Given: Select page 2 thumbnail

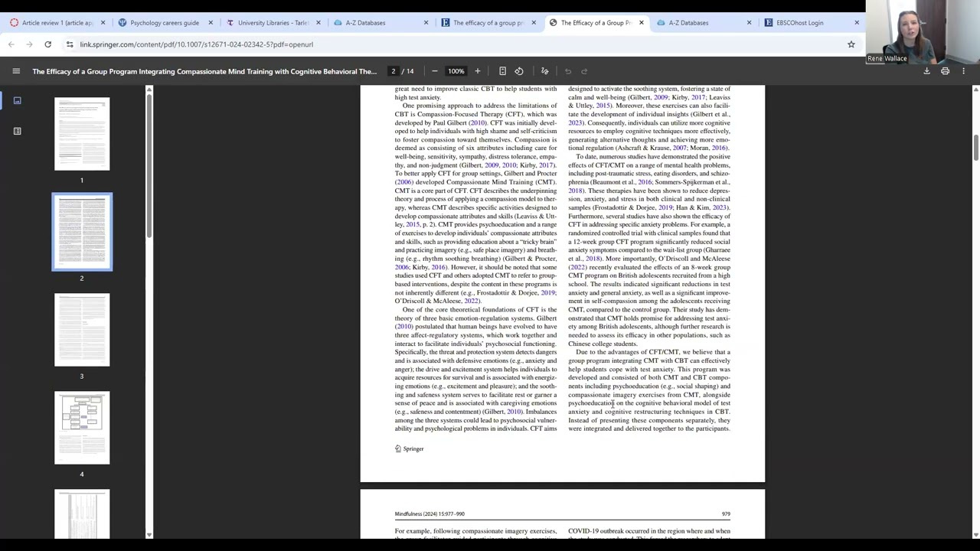Looking at the screenshot, I should [82, 232].
